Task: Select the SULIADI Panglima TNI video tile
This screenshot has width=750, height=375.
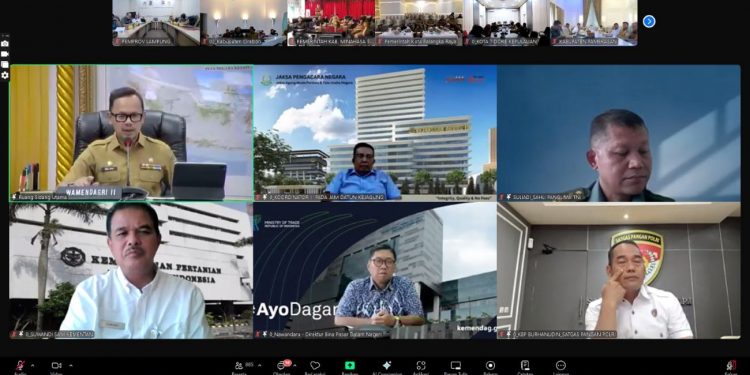Action: (x=619, y=133)
